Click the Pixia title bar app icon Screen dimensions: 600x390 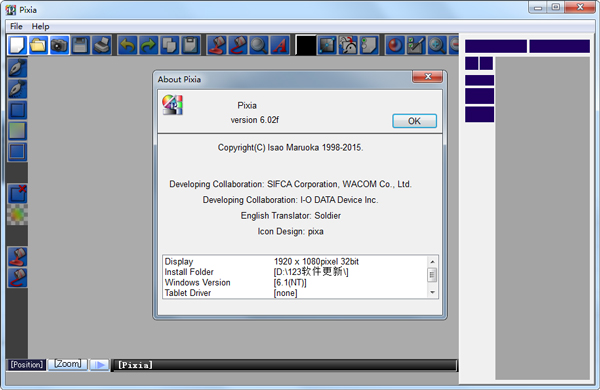[x=11, y=10]
